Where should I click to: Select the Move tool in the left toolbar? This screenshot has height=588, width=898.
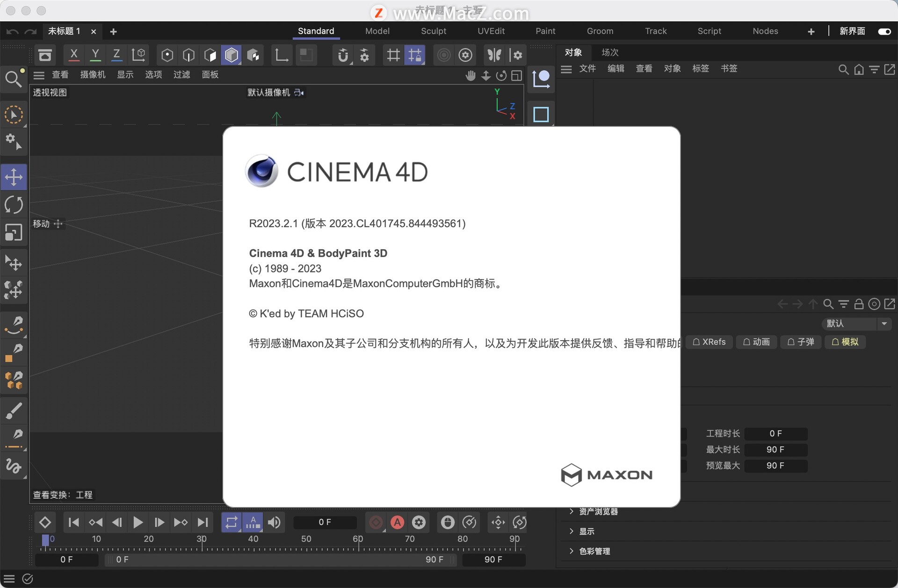click(14, 177)
